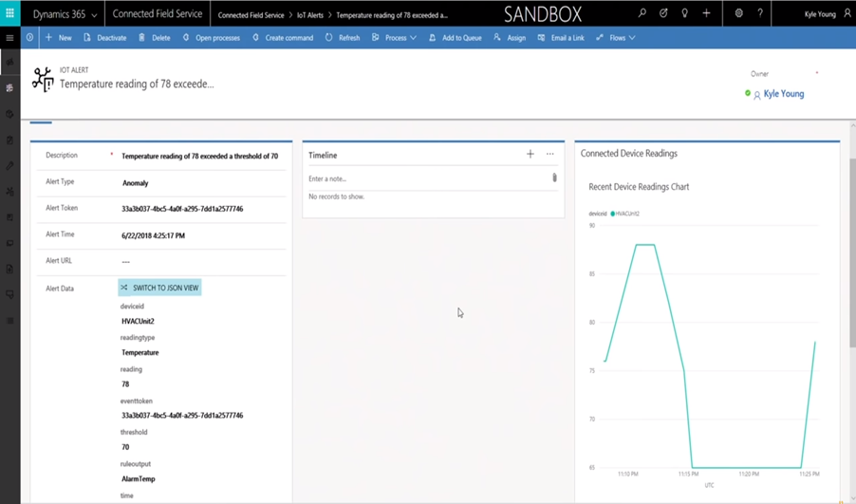Click the threshold value 70
Viewport: 856px width, 504px height.
pyautogui.click(x=125, y=447)
